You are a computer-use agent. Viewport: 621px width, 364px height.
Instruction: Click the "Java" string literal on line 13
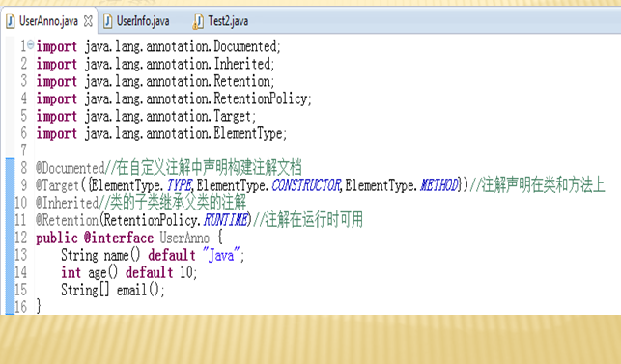pos(221,255)
